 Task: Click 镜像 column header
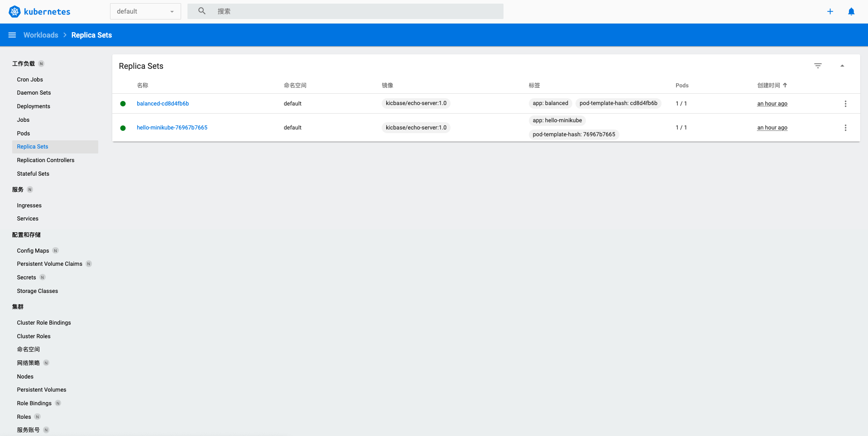click(388, 85)
